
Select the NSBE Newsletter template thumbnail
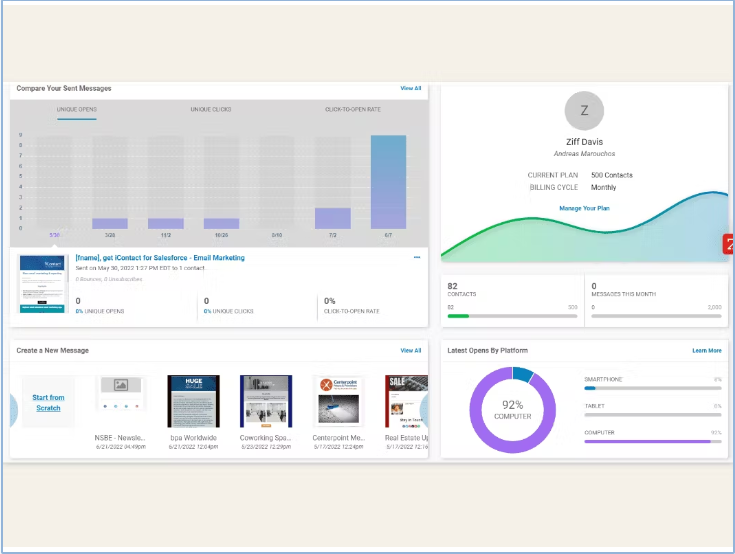click(121, 399)
